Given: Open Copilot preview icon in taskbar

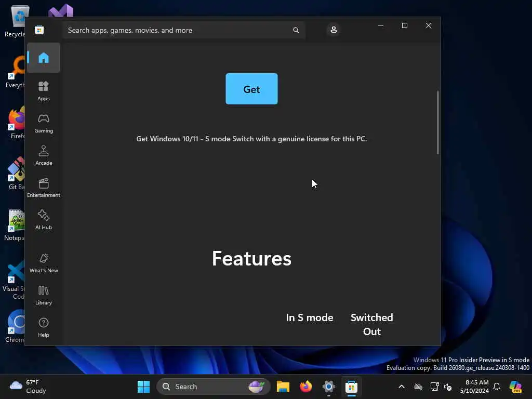Looking at the screenshot, I should (x=515, y=387).
